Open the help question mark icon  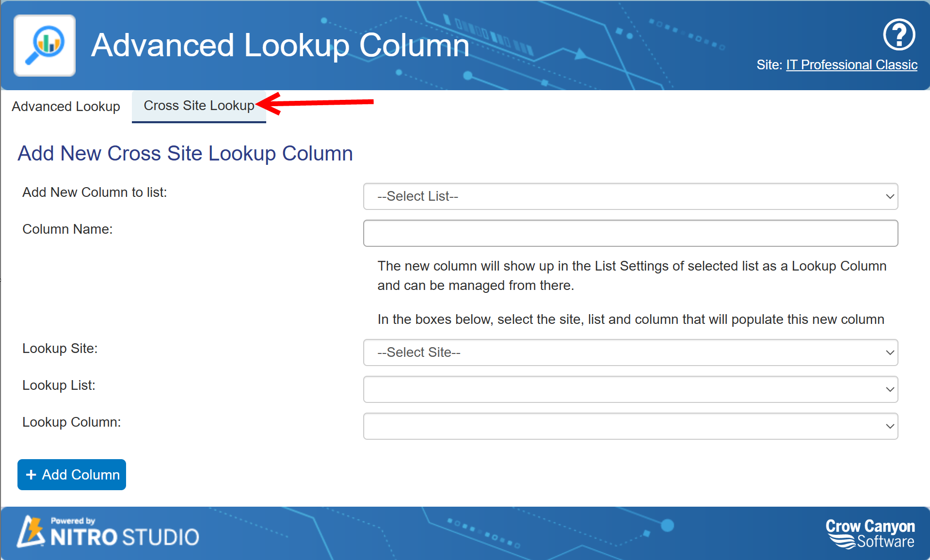(x=898, y=34)
